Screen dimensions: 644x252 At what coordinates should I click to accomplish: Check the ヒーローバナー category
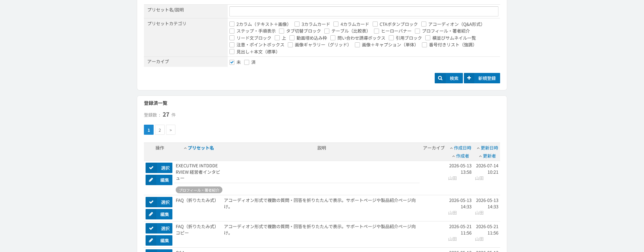(x=376, y=31)
